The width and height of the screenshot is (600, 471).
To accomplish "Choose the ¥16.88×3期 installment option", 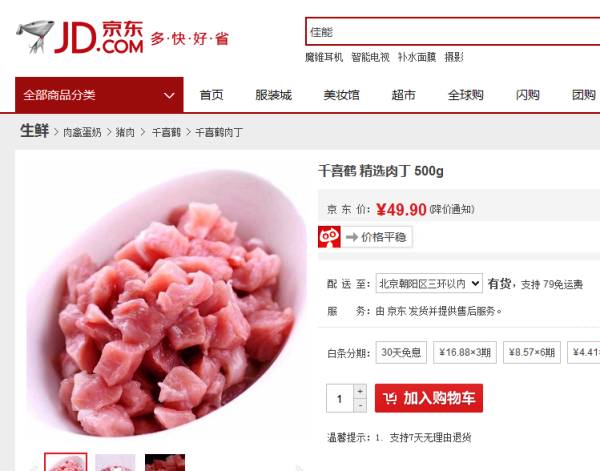I will point(465,352).
